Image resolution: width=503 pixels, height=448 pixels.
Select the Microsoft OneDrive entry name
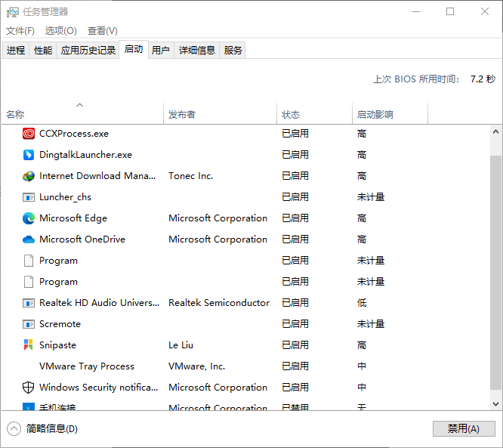pyautogui.click(x=82, y=239)
